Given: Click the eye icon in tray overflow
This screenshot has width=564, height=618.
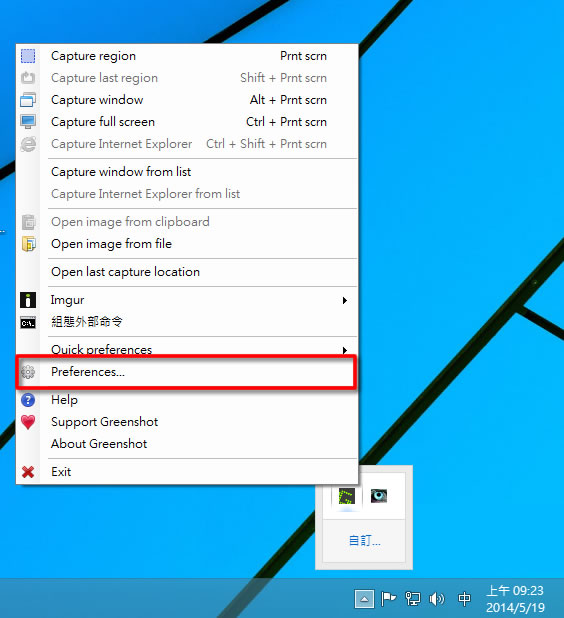Looking at the screenshot, I should coord(379,496).
